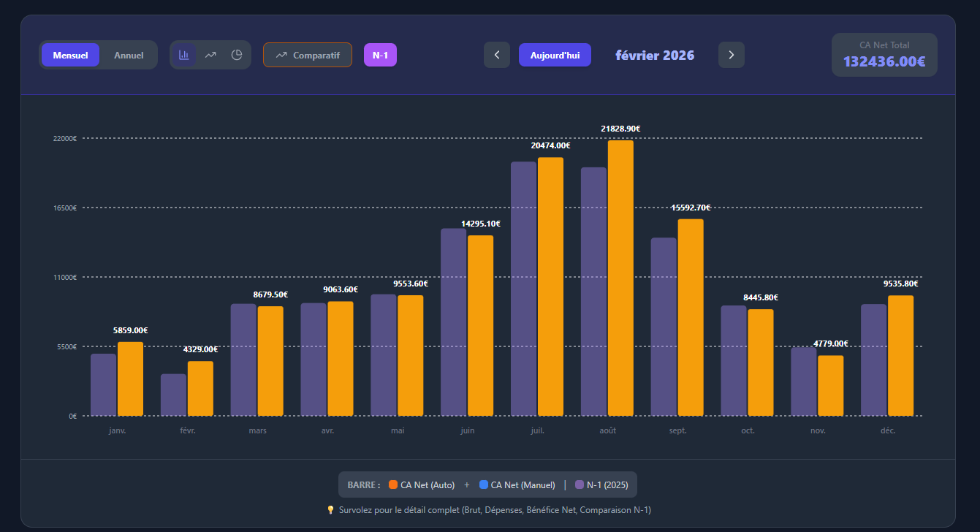980x532 pixels.
Task: Toggle the Comparatif mode button
Action: (x=308, y=55)
